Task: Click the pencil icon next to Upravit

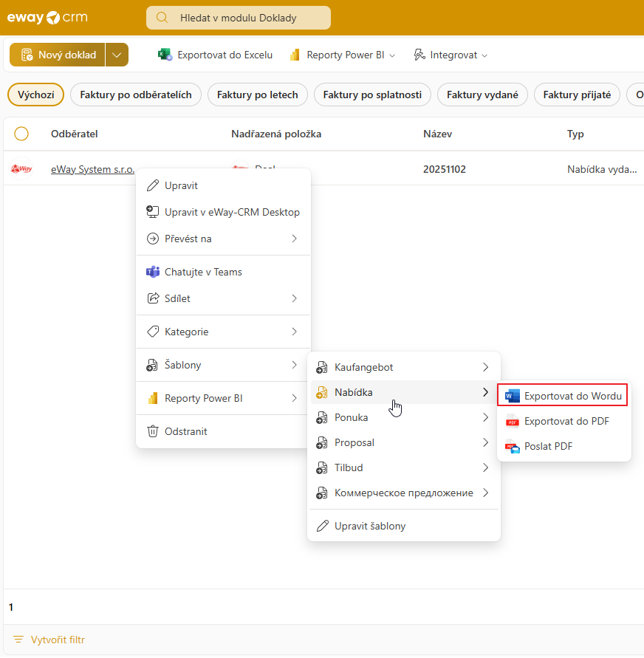Action: 153,185
